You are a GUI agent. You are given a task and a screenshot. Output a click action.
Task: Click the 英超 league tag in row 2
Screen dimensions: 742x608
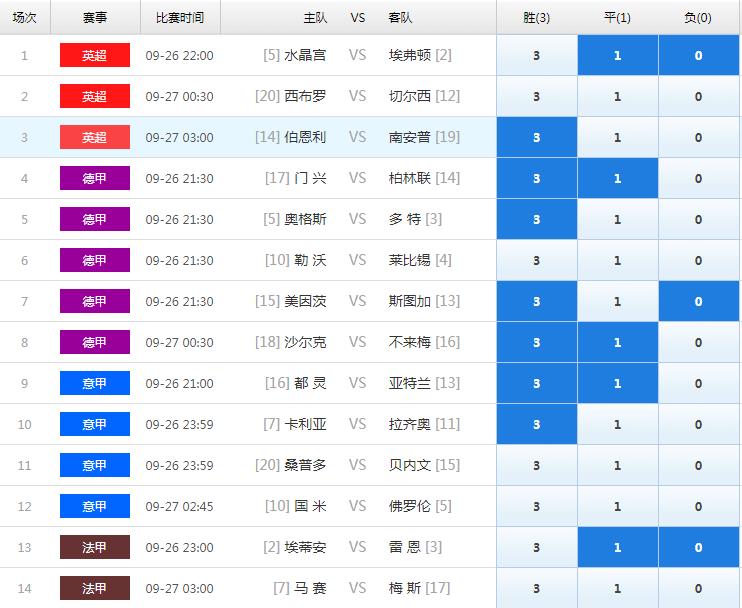point(95,97)
